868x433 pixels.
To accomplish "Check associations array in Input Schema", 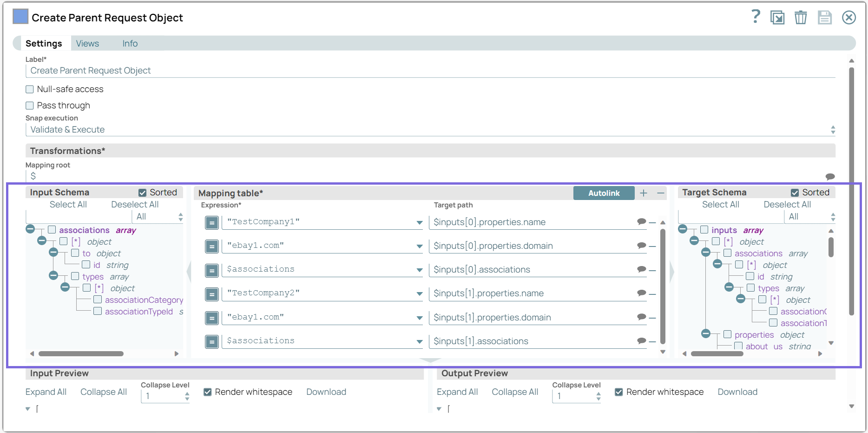I will click(52, 230).
